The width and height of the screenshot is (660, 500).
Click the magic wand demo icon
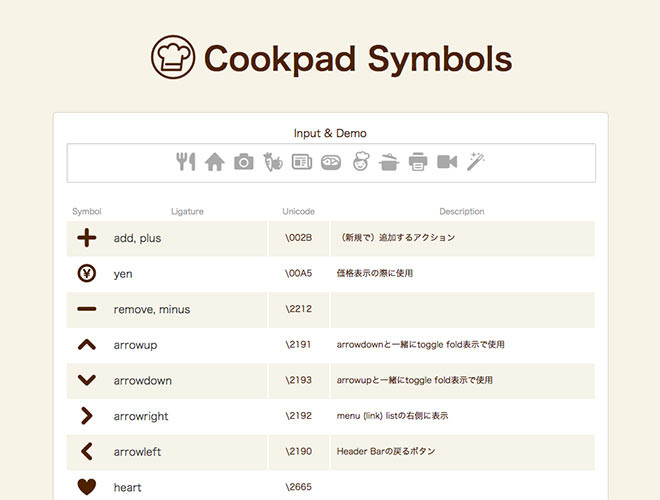click(x=476, y=162)
